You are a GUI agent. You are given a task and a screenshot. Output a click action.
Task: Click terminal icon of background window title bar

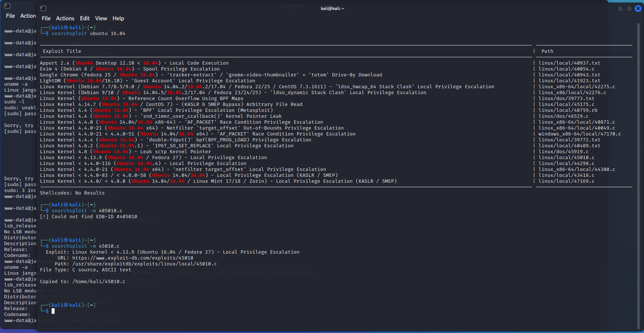[x=7, y=6]
